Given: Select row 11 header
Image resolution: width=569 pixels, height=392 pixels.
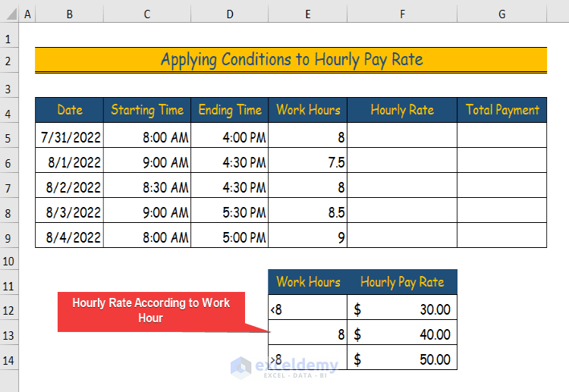Looking at the screenshot, I should pos(9,282).
